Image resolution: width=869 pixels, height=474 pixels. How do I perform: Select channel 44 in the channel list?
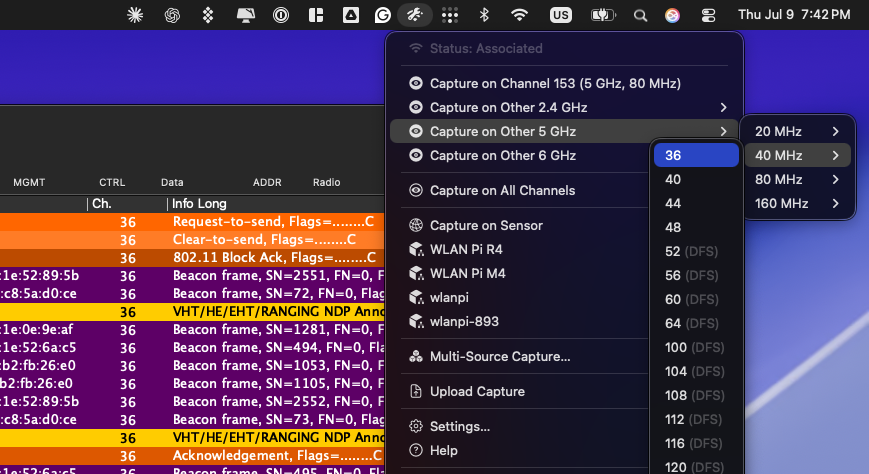pyautogui.click(x=696, y=203)
